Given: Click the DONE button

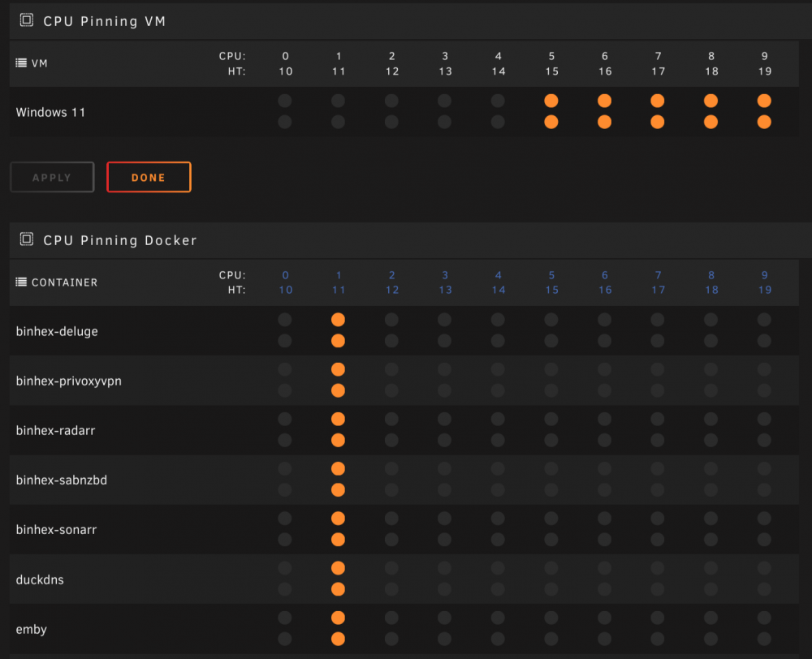Looking at the screenshot, I should pos(149,177).
